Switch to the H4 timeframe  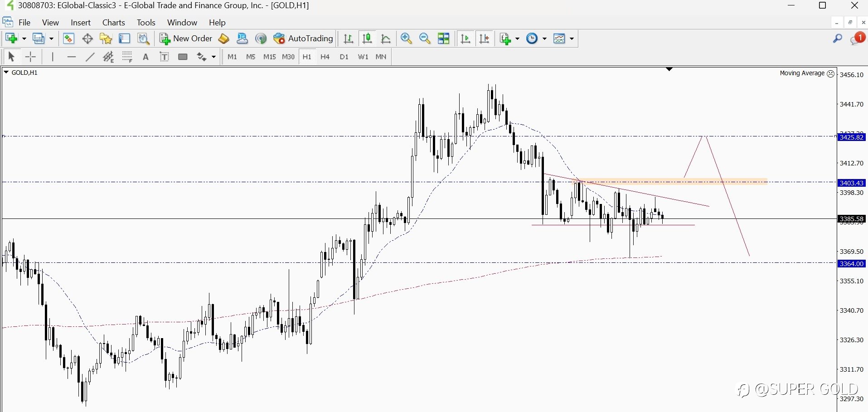[x=325, y=57]
